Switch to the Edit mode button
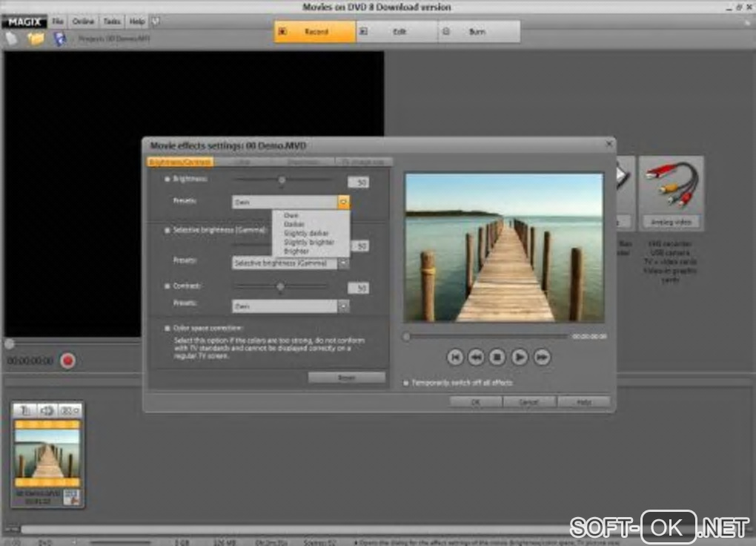Viewport: 756px width, 546px height. point(398,31)
